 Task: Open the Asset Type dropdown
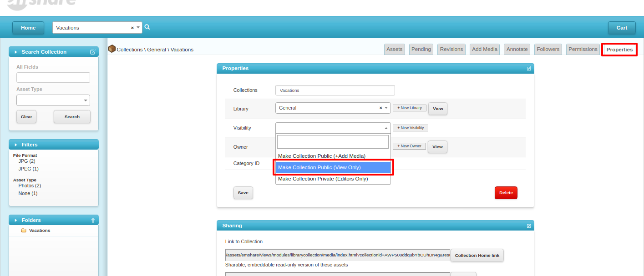pyautogui.click(x=53, y=100)
